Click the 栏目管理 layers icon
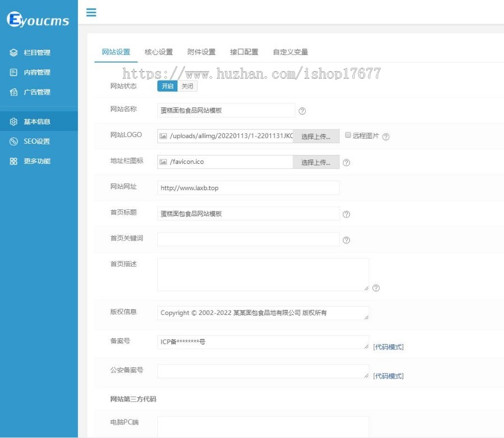 click(13, 53)
